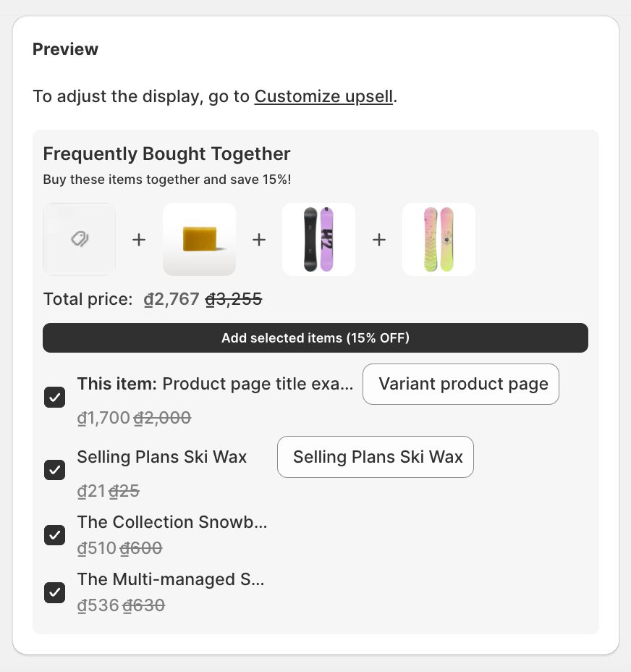
Task: Uncheck the Selling Plans Ski Wax checkbox
Action: 55,470
